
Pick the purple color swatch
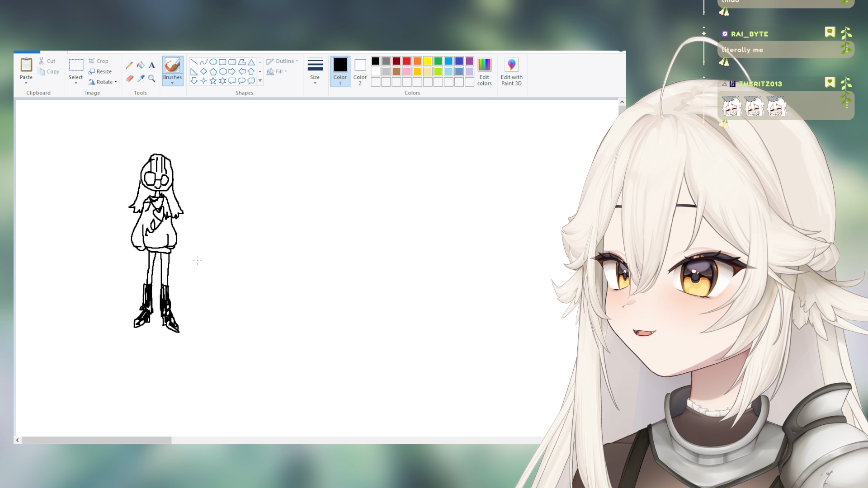point(469,61)
